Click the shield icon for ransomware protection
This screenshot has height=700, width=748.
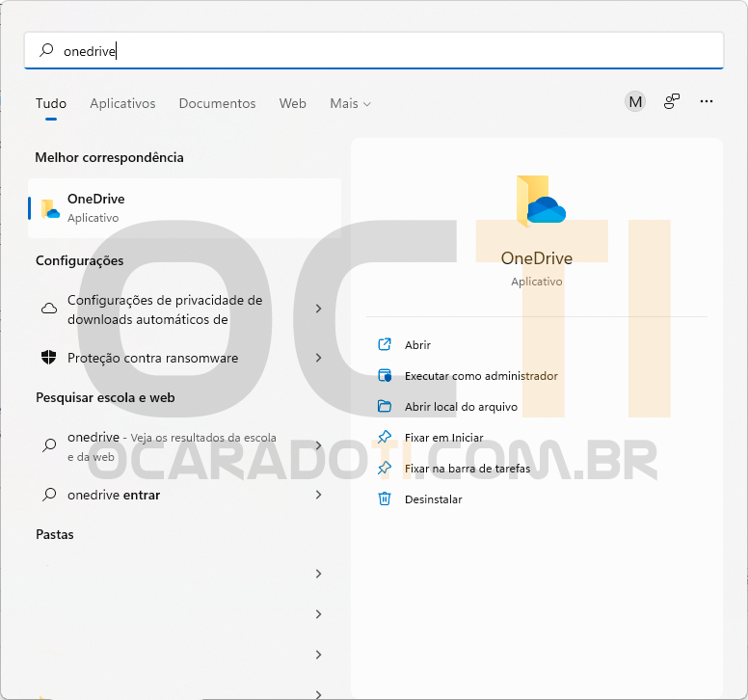48,357
